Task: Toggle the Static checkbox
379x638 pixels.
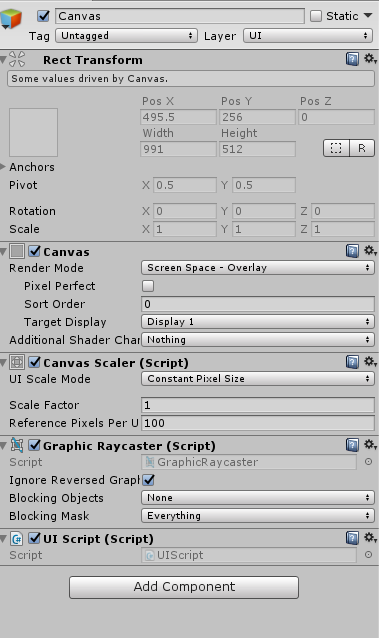Action: click(316, 16)
